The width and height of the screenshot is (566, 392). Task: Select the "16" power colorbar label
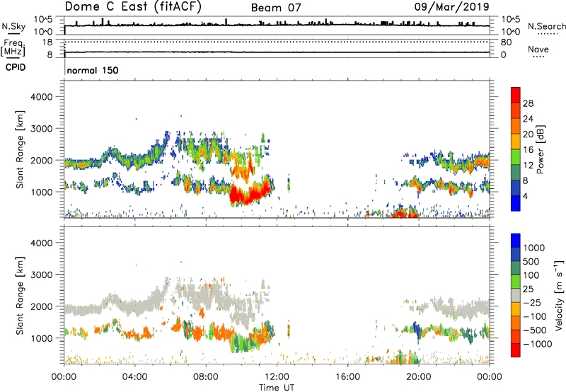tap(528, 150)
